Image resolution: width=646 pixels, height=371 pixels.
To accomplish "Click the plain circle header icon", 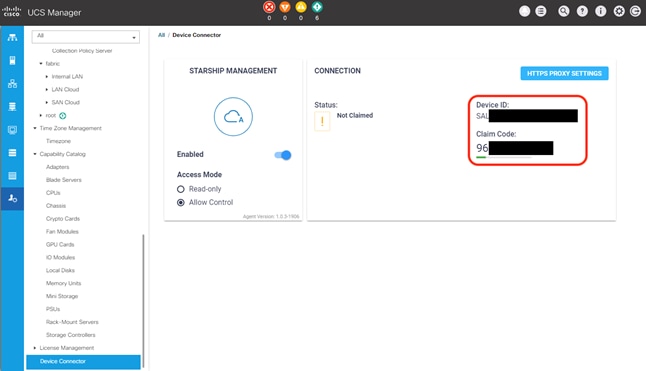I will click(524, 11).
